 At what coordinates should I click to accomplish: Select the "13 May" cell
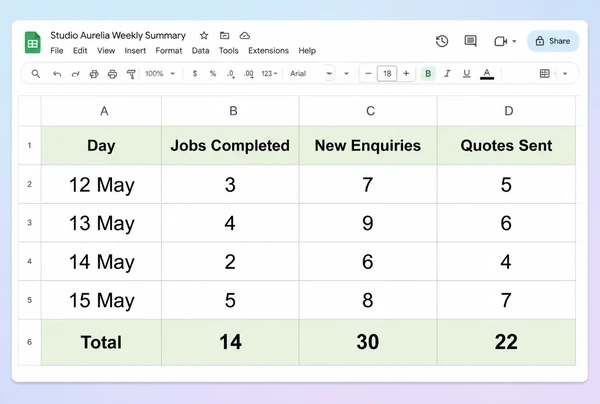[x=101, y=223]
